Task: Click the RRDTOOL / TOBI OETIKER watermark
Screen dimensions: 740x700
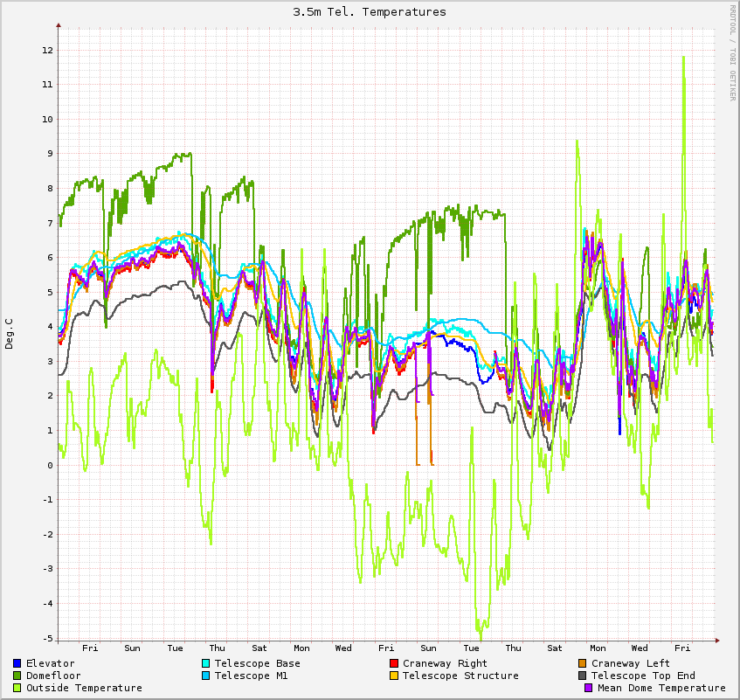Action: 732,52
